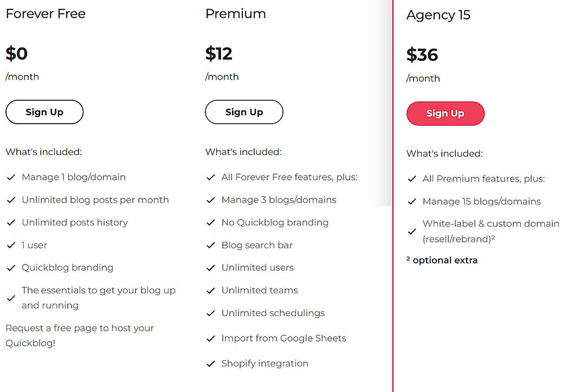Click the checkmark beside "Import from Google Sheets"
This screenshot has width=580, height=392.
(210, 338)
